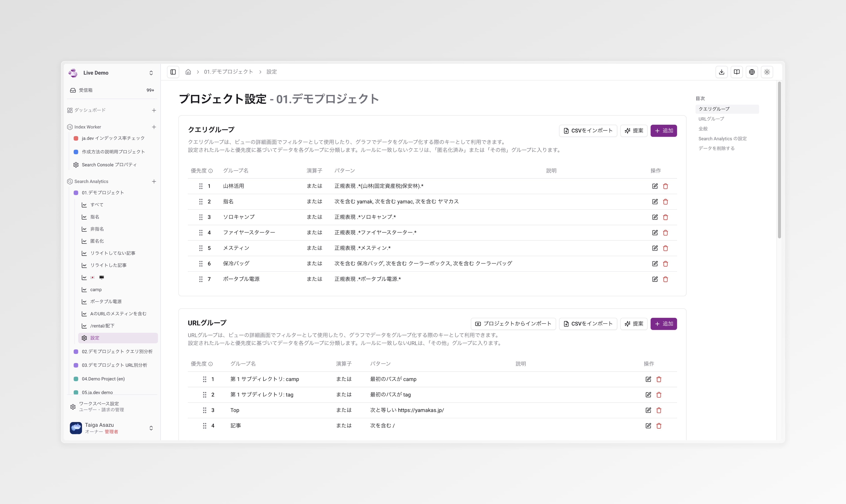Expand the Live Demo workspace switcher
The width and height of the screenshot is (846, 504).
click(x=151, y=73)
